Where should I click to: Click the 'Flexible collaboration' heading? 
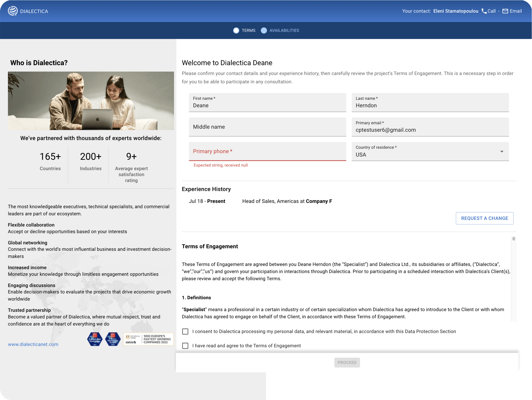[31, 225]
